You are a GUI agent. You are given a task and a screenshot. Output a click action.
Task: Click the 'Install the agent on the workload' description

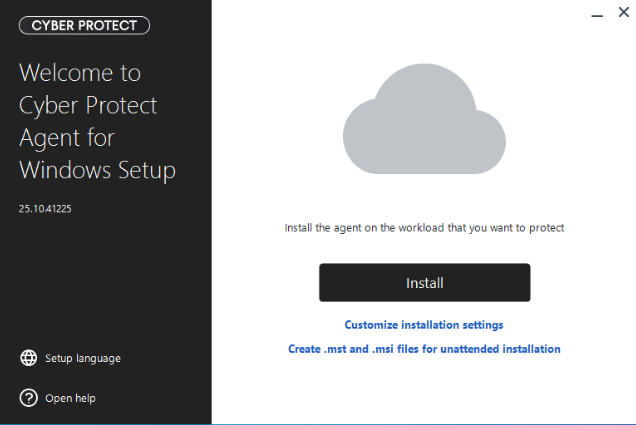pyautogui.click(x=424, y=228)
